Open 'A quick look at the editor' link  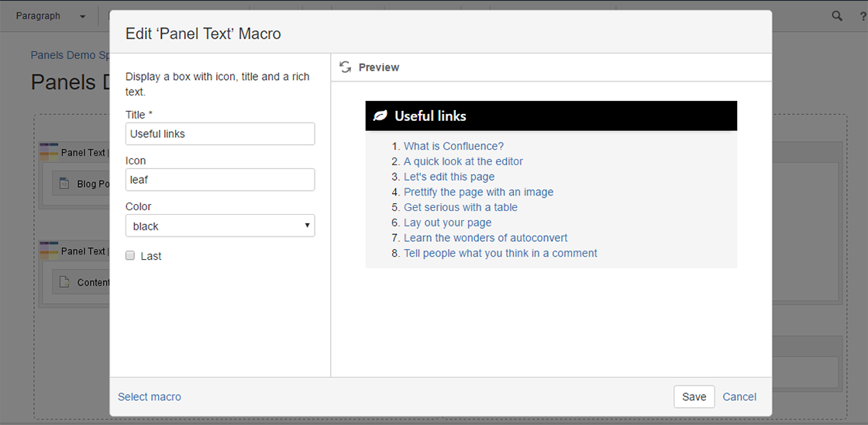[463, 161]
